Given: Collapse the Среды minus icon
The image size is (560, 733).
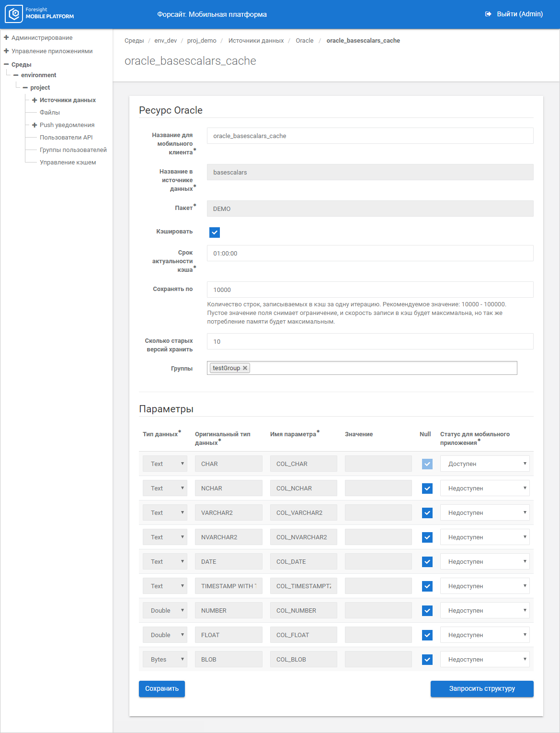Looking at the screenshot, I should tap(6, 64).
